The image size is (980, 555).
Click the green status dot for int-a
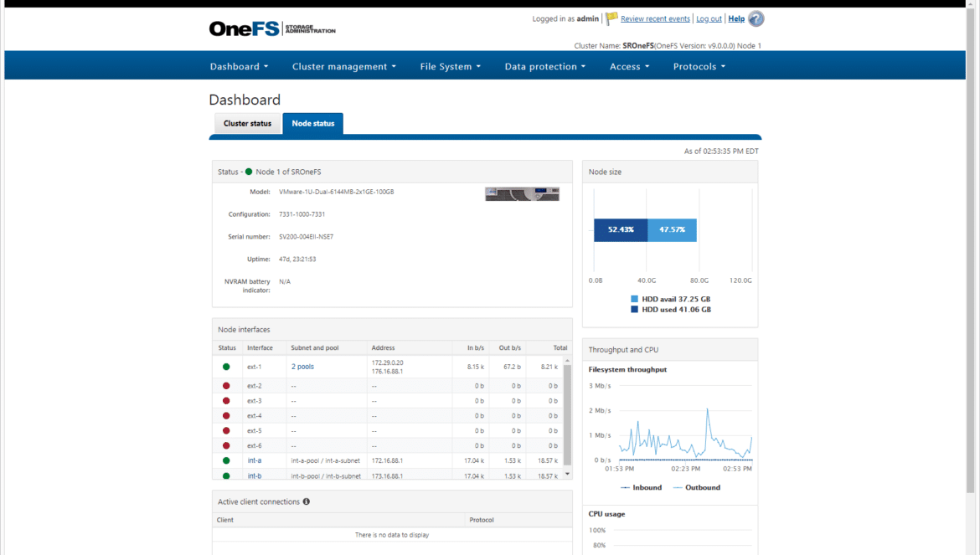pyautogui.click(x=226, y=460)
